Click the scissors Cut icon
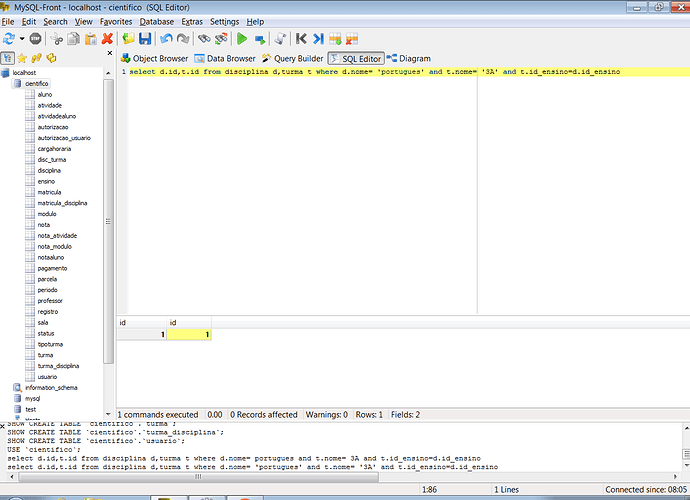Viewport: 690px width, 500px height. pyautogui.click(x=57, y=38)
